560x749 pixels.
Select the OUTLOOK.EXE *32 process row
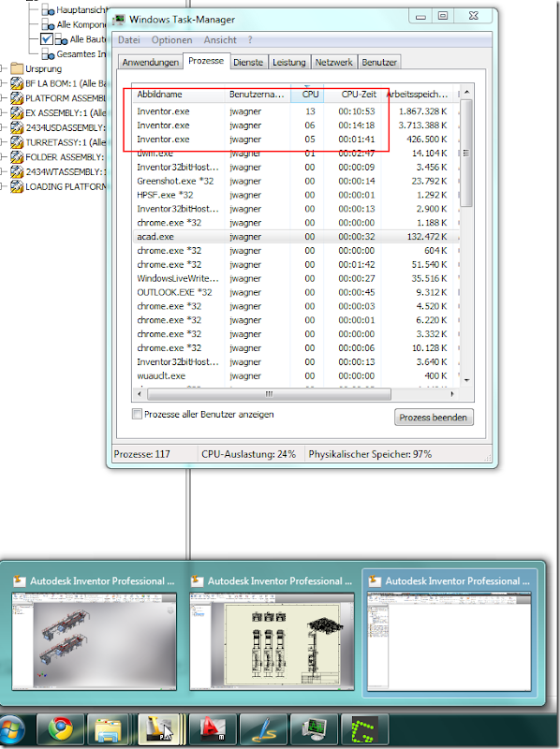tap(296, 292)
